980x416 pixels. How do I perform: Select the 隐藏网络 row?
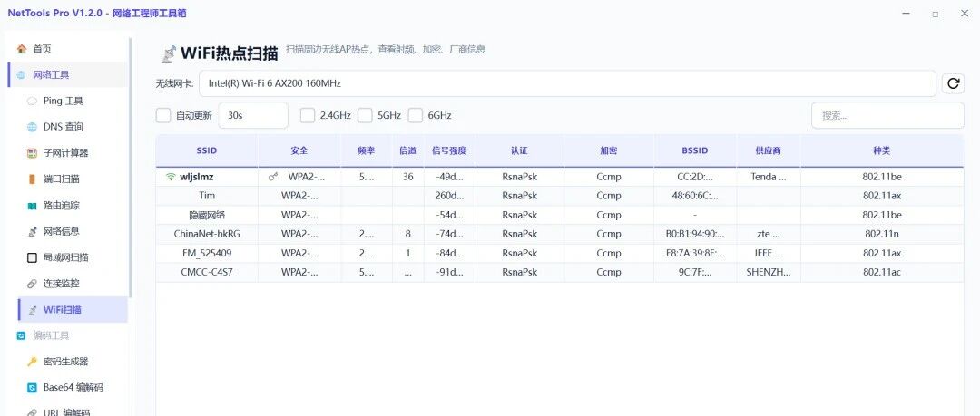tap(559, 215)
